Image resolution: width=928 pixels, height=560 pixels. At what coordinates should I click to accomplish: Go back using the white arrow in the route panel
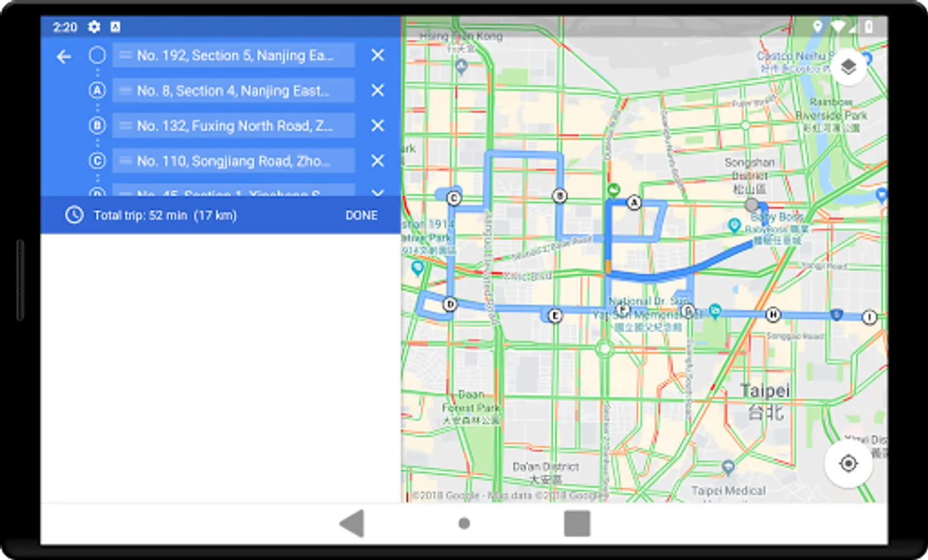pos(63,57)
